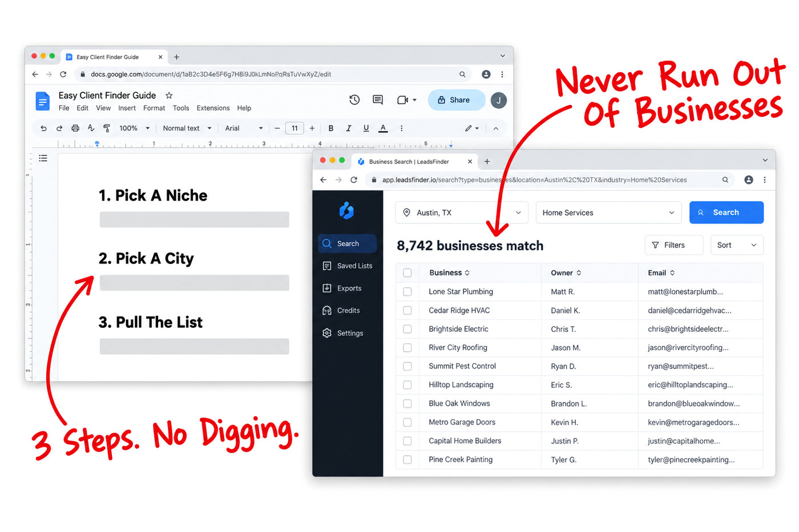Image resolution: width=799 pixels, height=532 pixels.
Task: Open the text color picker in Docs toolbar
Action: point(384,128)
